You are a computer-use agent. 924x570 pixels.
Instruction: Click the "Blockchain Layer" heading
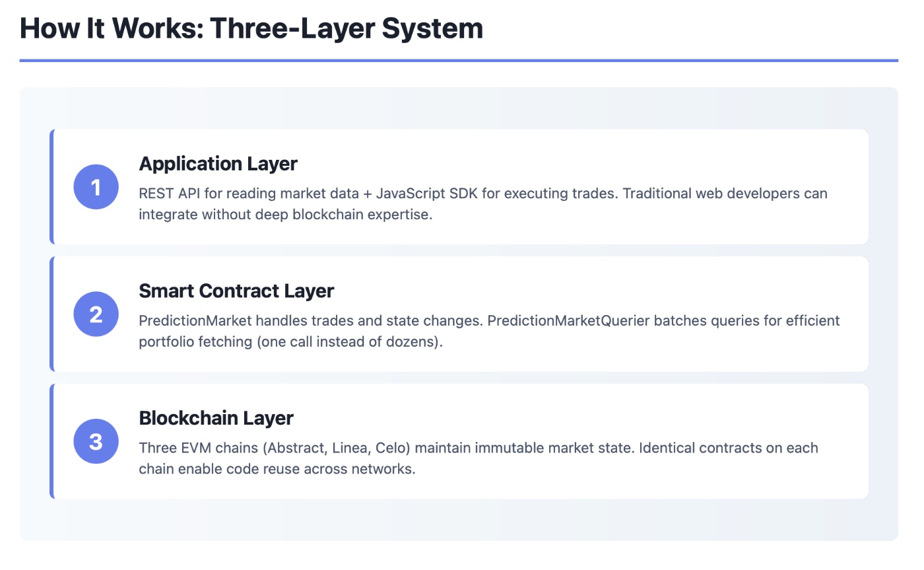216,418
